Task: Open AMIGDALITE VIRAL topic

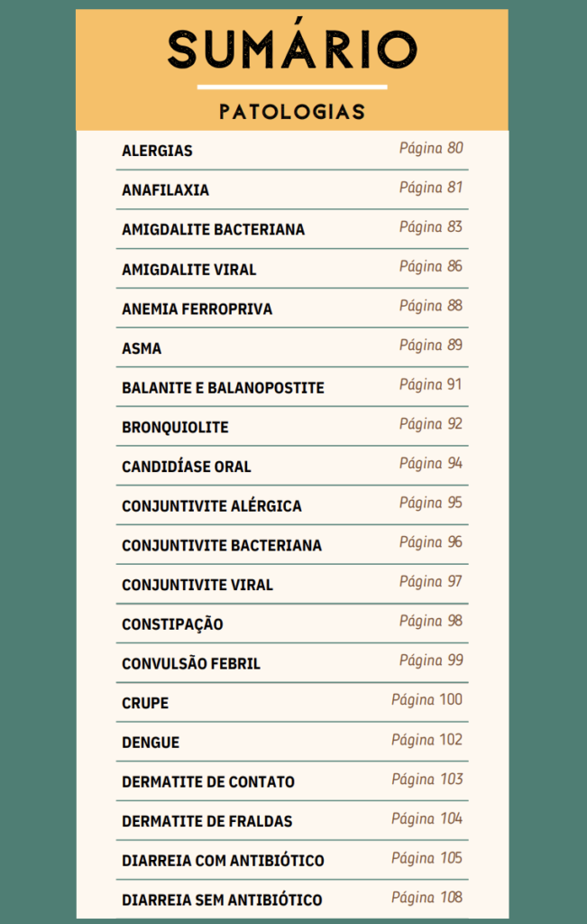Action: (188, 270)
